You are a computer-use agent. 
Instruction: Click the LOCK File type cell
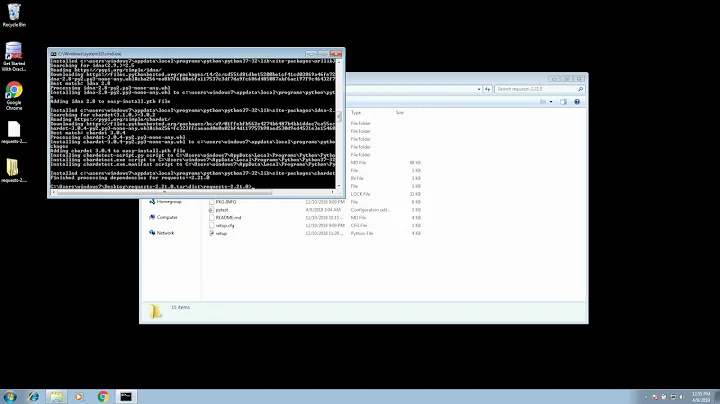(x=360, y=194)
